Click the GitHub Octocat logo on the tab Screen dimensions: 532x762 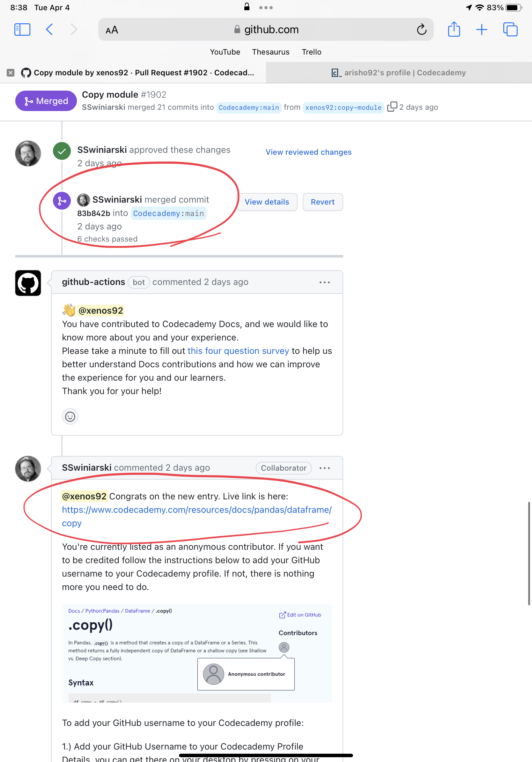26,72
